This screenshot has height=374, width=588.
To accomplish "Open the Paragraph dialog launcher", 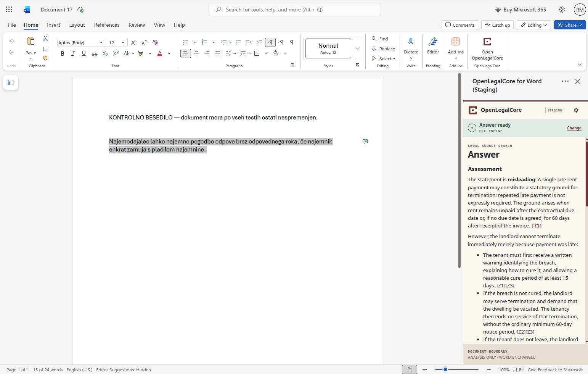I will pyautogui.click(x=292, y=65).
